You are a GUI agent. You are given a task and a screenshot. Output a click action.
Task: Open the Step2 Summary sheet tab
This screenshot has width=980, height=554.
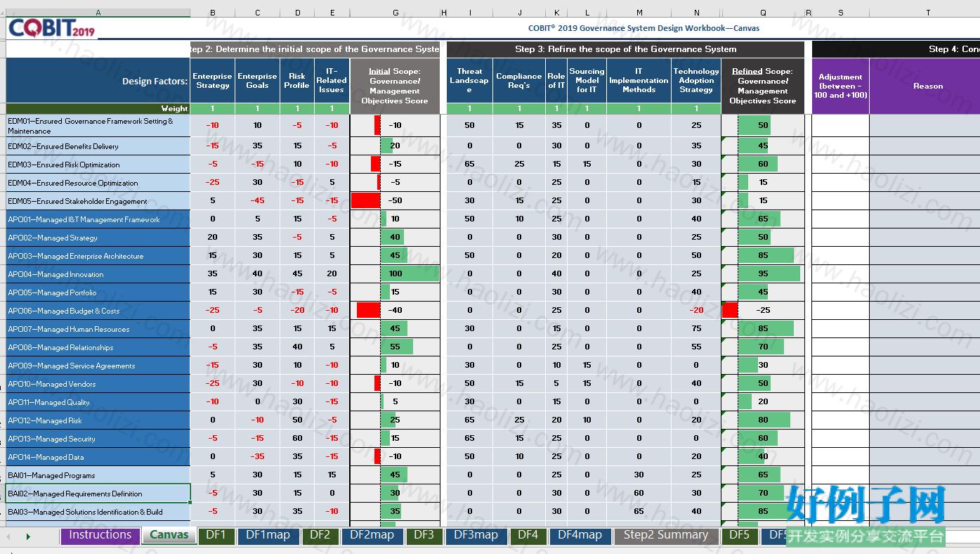click(666, 535)
